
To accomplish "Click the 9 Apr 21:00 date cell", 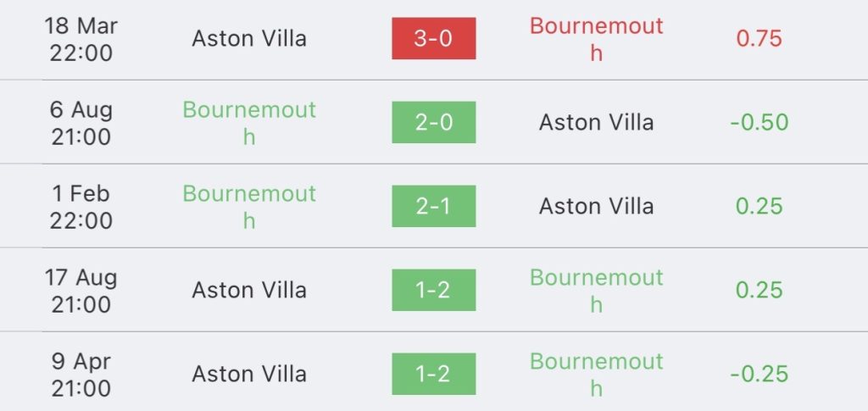I will pyautogui.click(x=81, y=375).
